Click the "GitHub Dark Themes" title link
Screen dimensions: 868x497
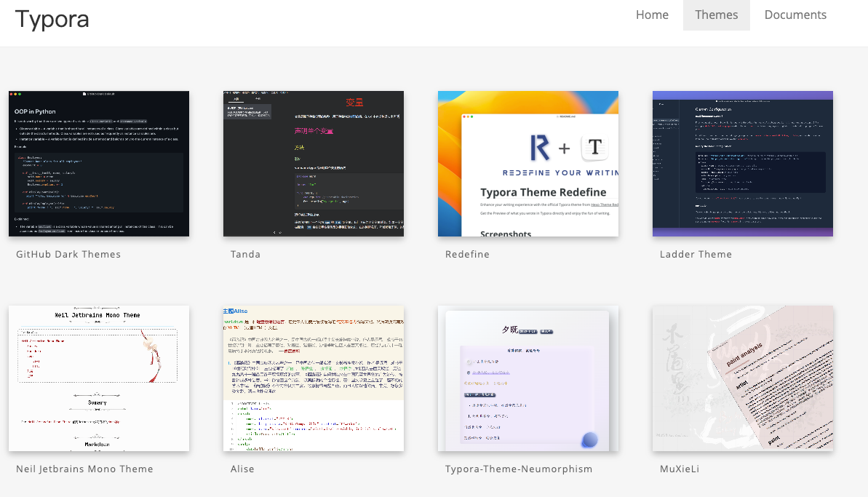pos(68,255)
